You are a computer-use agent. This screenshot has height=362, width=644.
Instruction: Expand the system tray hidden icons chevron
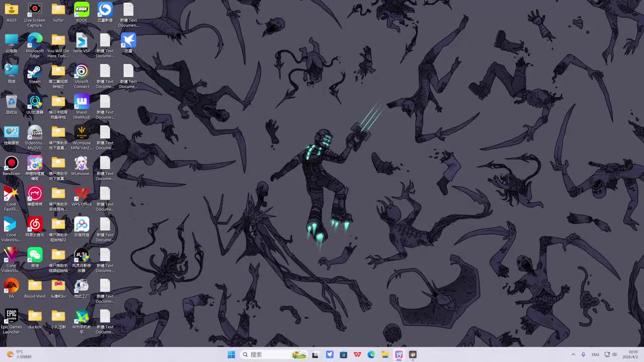click(573, 354)
